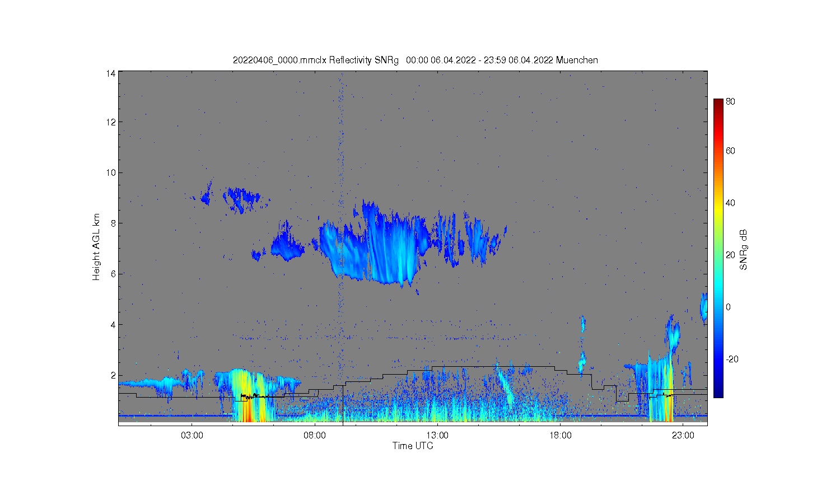Image resolution: width=840 pixels, height=504 pixels.
Task: Click the '13:00' time tick label
Action: tap(437, 435)
